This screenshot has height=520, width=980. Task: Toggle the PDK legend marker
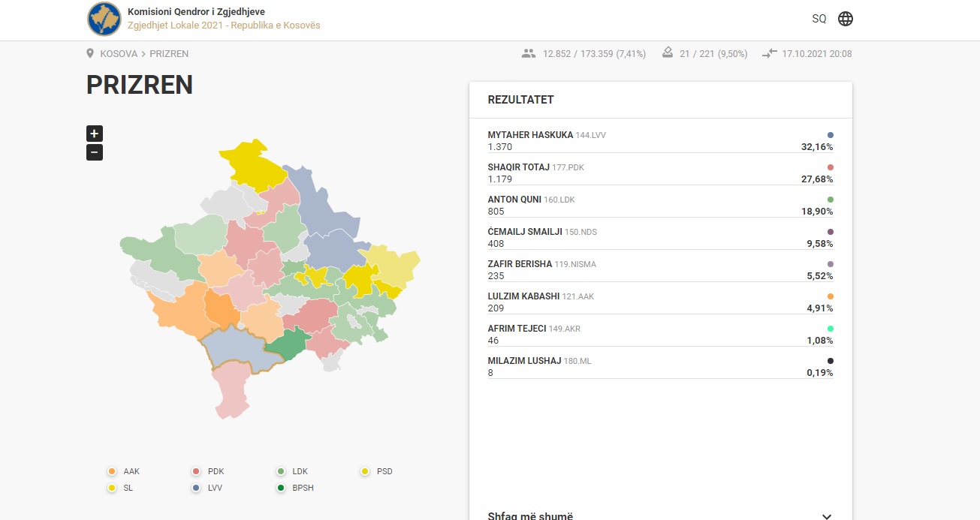coord(196,472)
